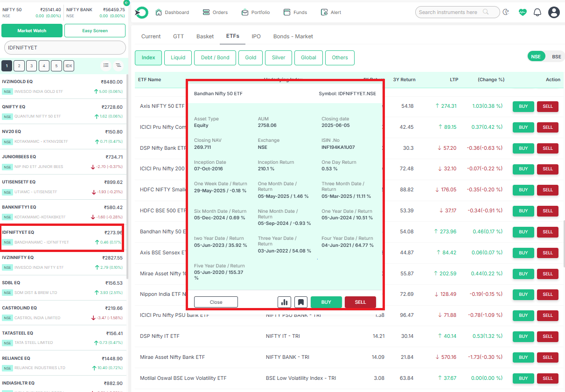Image resolution: width=565 pixels, height=392 pixels.
Task: Switch watchlist to bulleted list view
Action: 106,65
